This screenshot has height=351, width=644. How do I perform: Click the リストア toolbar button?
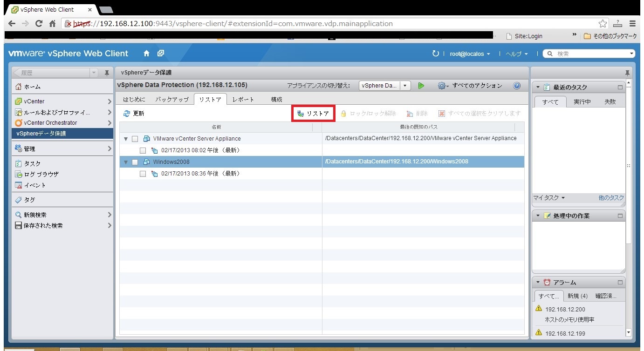pos(313,114)
